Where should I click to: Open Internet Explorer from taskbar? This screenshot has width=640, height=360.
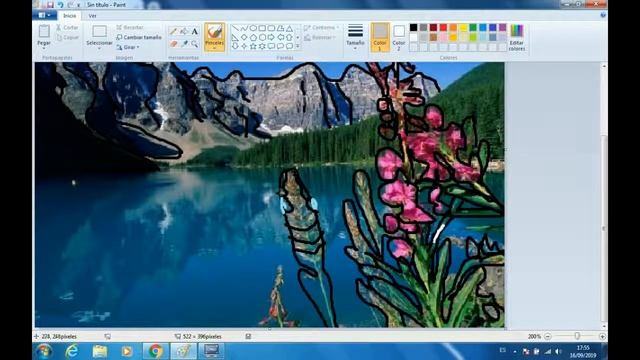(x=72, y=351)
